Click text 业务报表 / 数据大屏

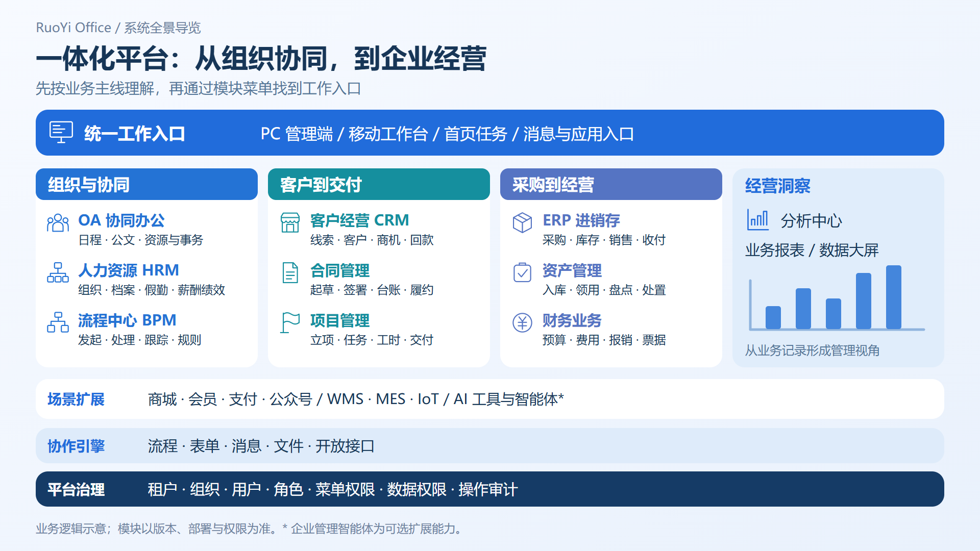(812, 250)
